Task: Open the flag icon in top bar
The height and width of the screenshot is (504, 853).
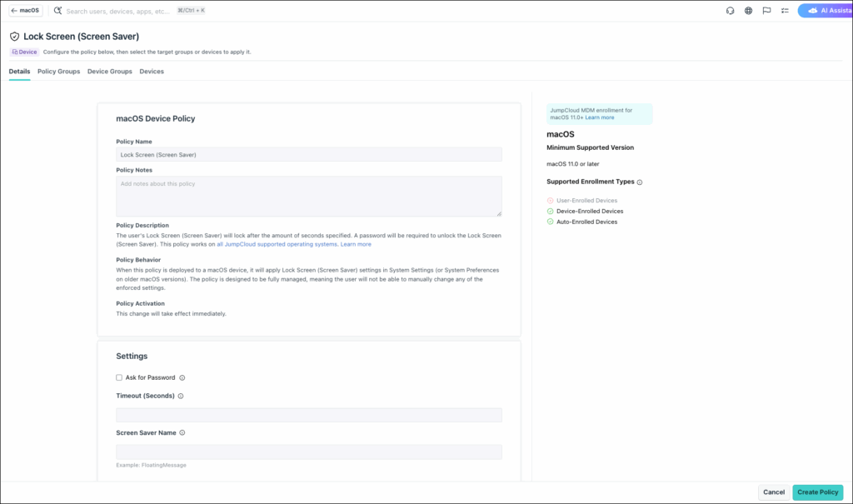Action: pyautogui.click(x=766, y=10)
